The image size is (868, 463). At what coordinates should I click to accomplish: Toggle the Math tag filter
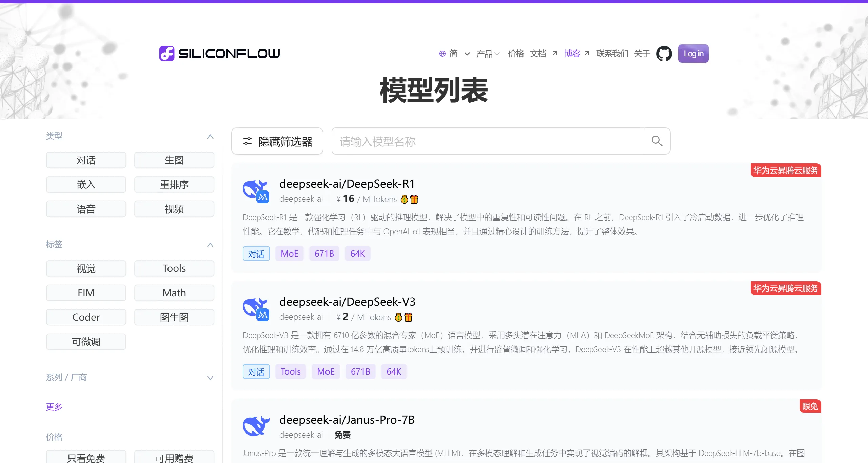[174, 293]
